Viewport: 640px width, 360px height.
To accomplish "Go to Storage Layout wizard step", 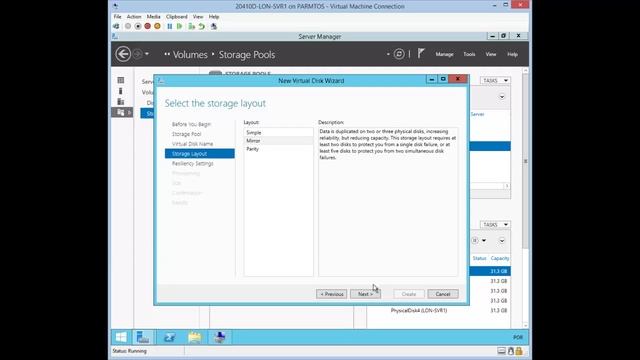I will pyautogui.click(x=200, y=153).
